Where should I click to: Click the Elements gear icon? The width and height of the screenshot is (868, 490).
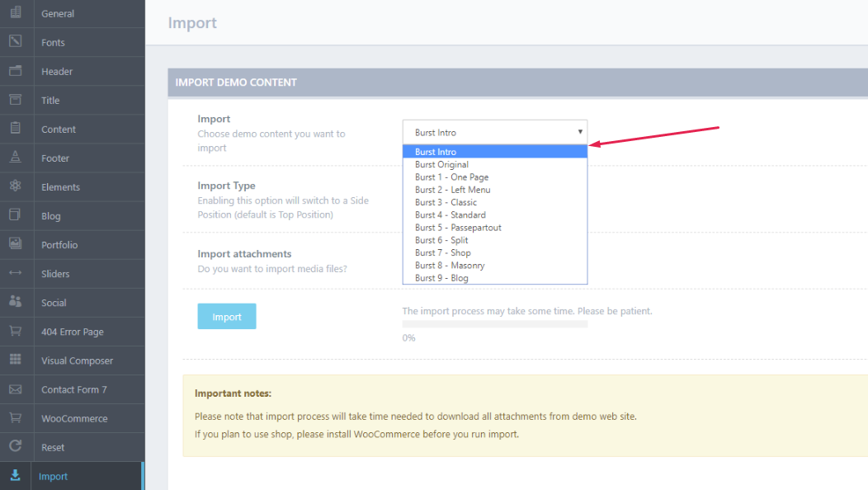point(15,186)
